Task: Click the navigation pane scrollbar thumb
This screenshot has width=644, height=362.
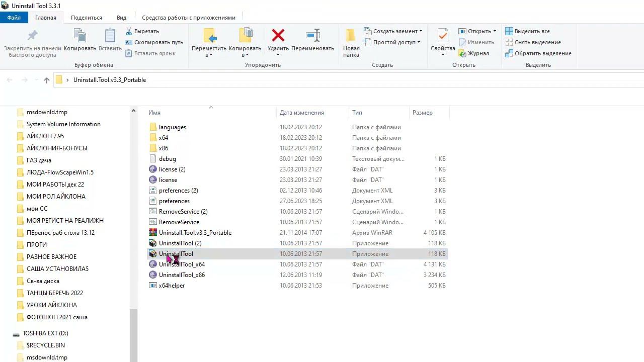Action: pyautogui.click(x=133, y=335)
